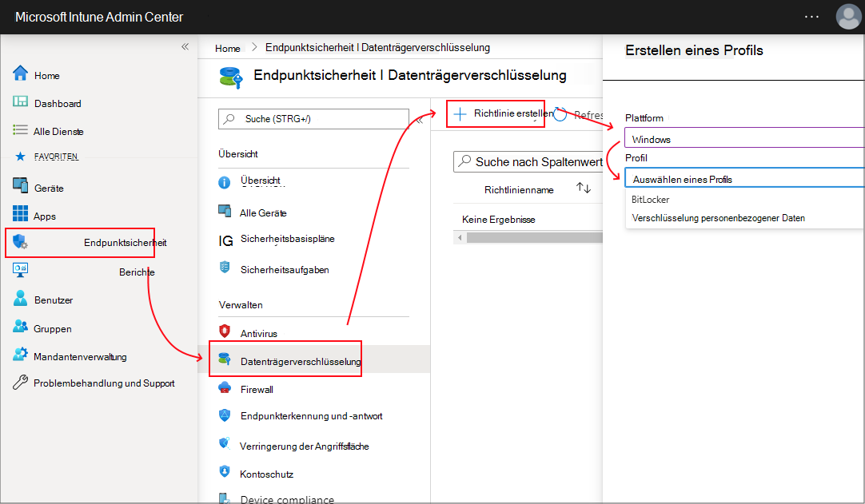Viewport: 865px width, 504px height.
Task: Open the Plattform dropdown showing Windows
Action: coord(745,137)
